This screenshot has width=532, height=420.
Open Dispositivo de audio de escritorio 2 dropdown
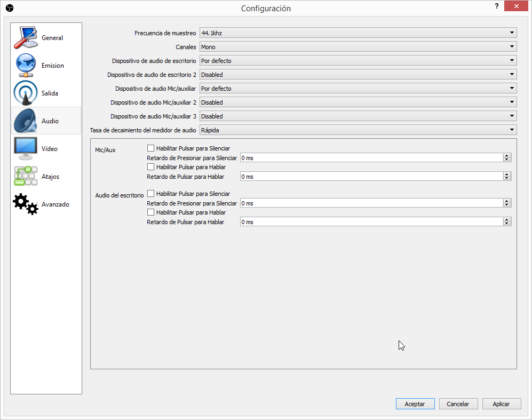coord(358,75)
